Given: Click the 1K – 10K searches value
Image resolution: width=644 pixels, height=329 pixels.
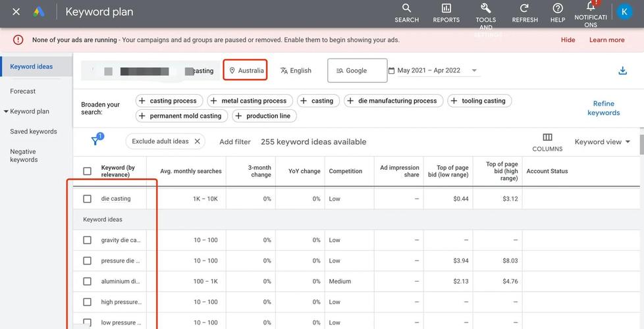Looking at the screenshot, I should coord(205,199).
